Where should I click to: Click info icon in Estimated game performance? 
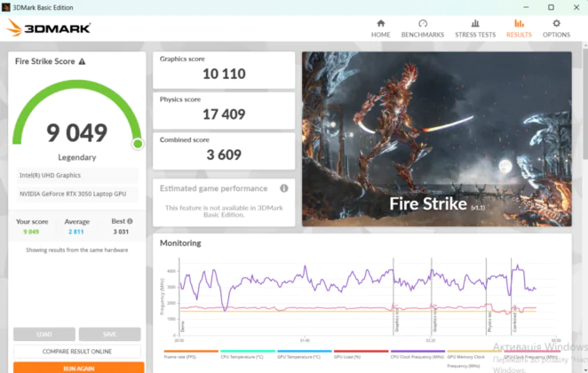284,188
